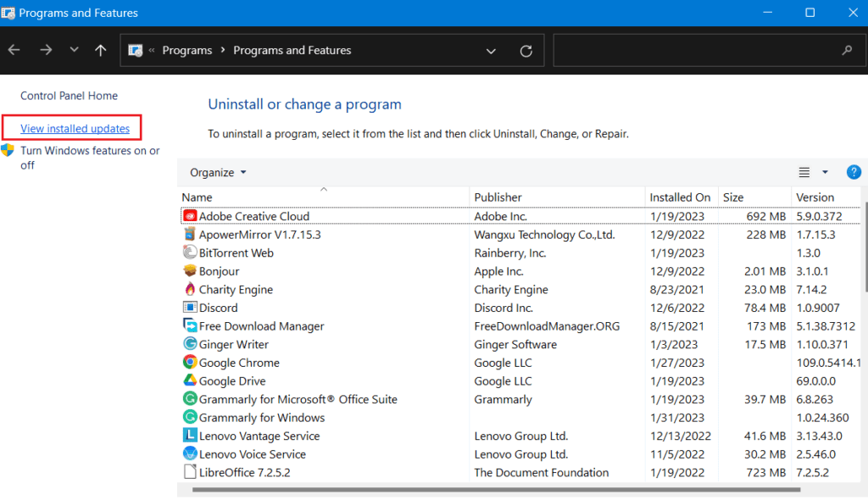Click the Back navigation arrow
Viewport: 868px width, 500px height.
tap(14, 50)
